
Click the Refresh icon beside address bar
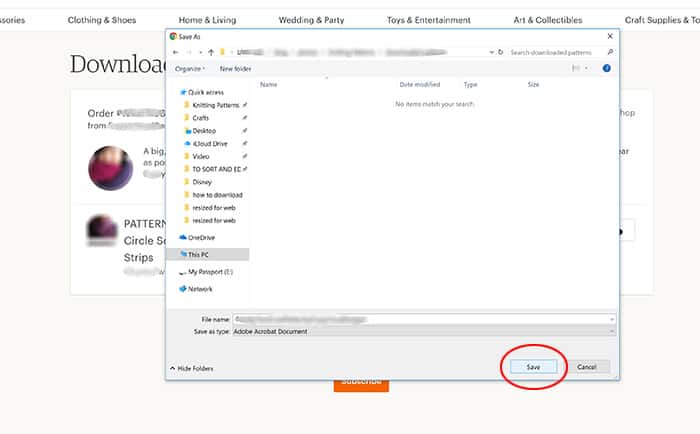pos(499,51)
